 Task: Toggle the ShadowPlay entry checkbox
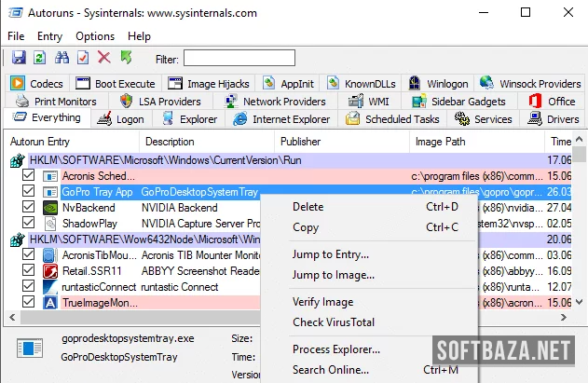28,224
